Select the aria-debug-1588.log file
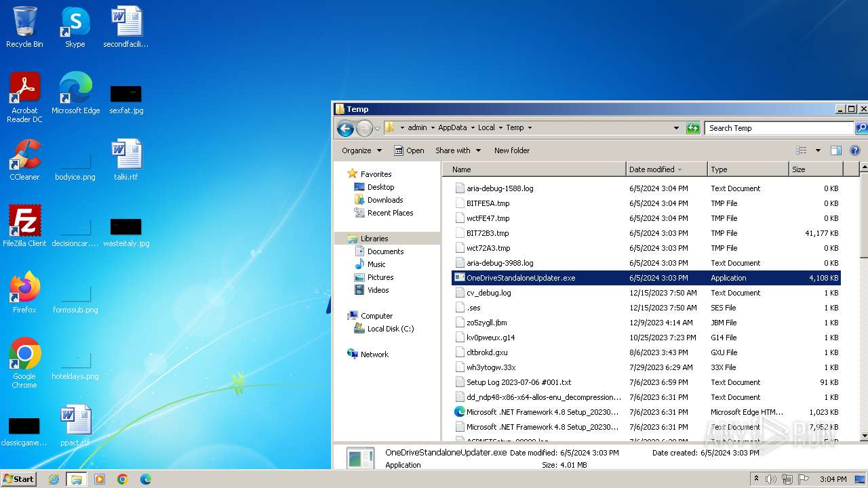Image resolution: width=868 pixels, height=488 pixels. tap(646, 188)
